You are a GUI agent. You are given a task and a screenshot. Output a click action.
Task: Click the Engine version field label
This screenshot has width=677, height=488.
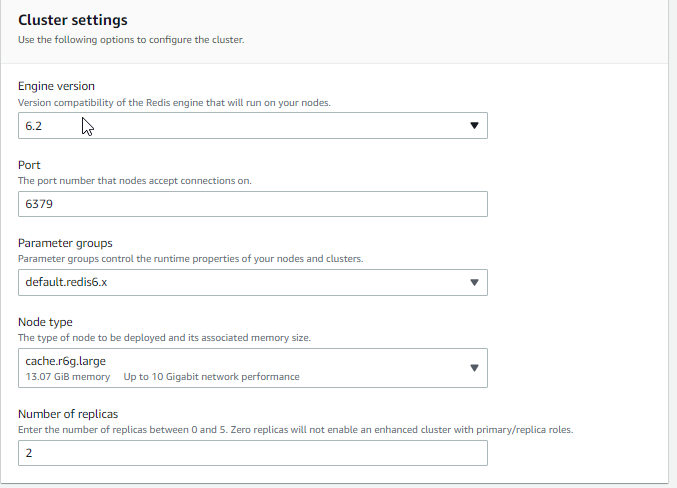56,86
